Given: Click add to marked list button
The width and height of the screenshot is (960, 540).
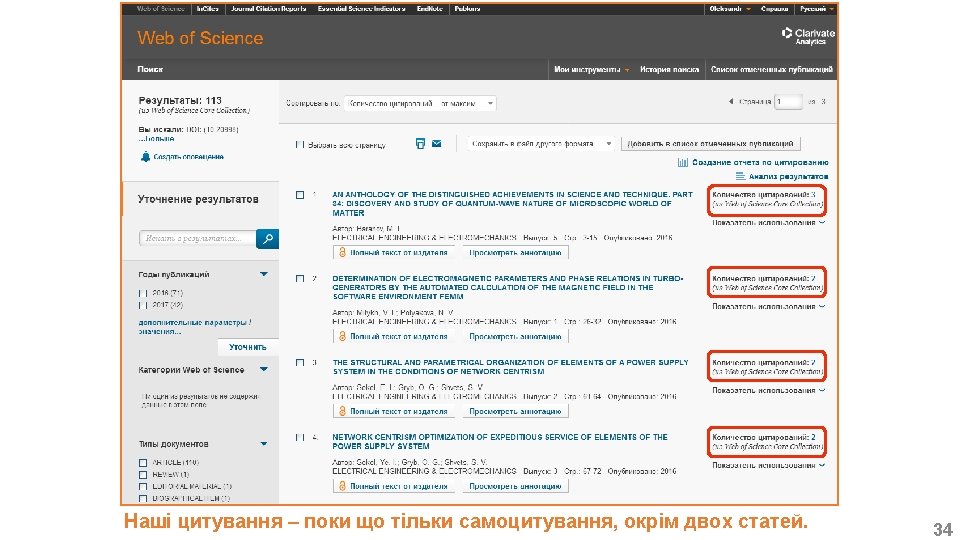Looking at the screenshot, I should click(x=710, y=144).
